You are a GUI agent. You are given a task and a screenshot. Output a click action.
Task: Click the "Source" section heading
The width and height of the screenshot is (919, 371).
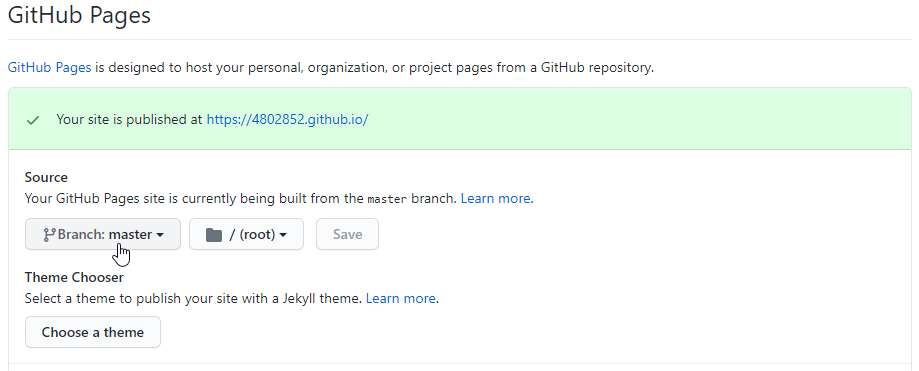click(46, 178)
